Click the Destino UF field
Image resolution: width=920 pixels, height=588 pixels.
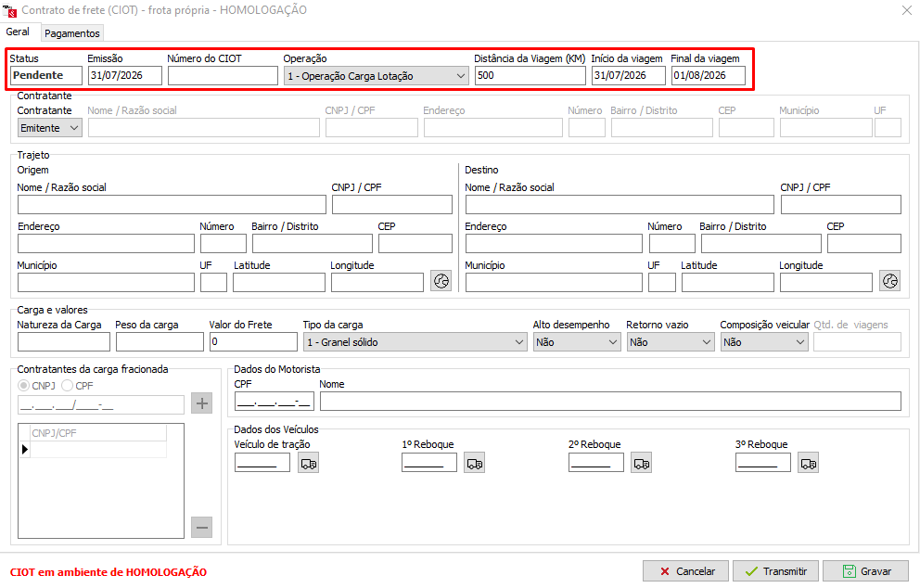pos(662,282)
